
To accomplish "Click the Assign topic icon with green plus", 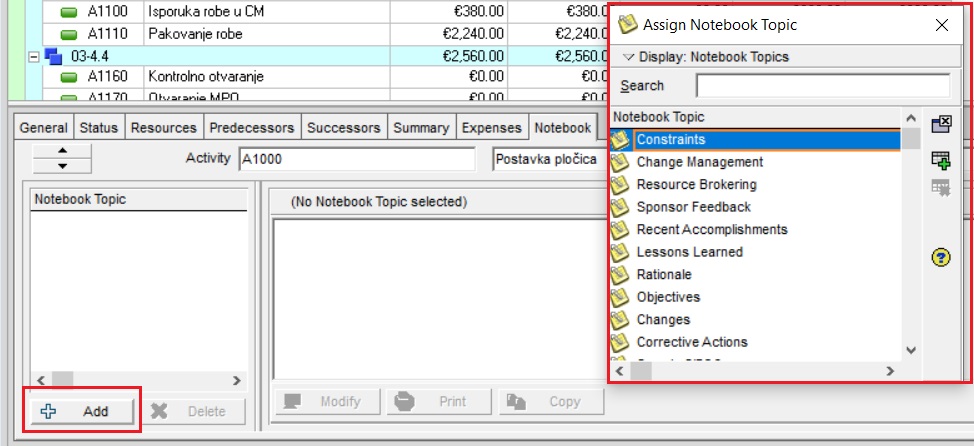I will tap(940, 159).
